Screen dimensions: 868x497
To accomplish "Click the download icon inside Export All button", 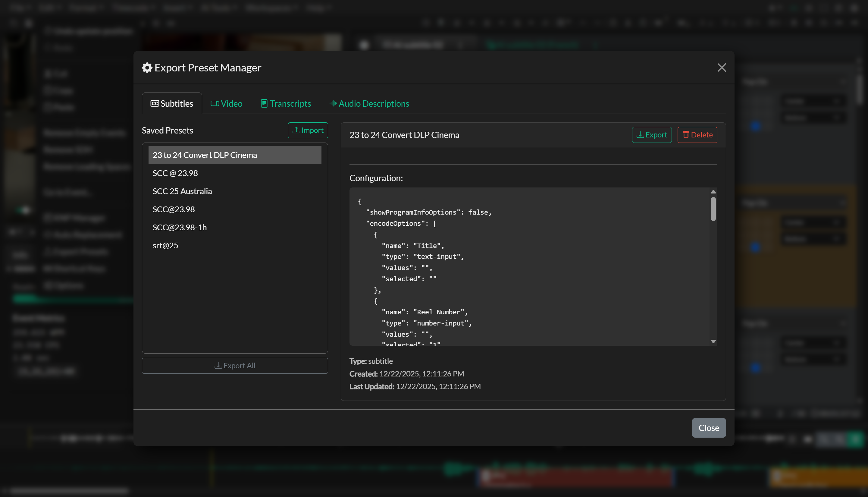I will point(218,366).
